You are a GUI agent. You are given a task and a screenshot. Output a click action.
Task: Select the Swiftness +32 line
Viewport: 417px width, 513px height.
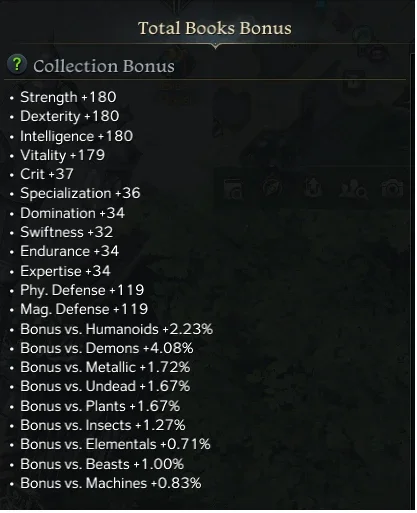coord(67,232)
